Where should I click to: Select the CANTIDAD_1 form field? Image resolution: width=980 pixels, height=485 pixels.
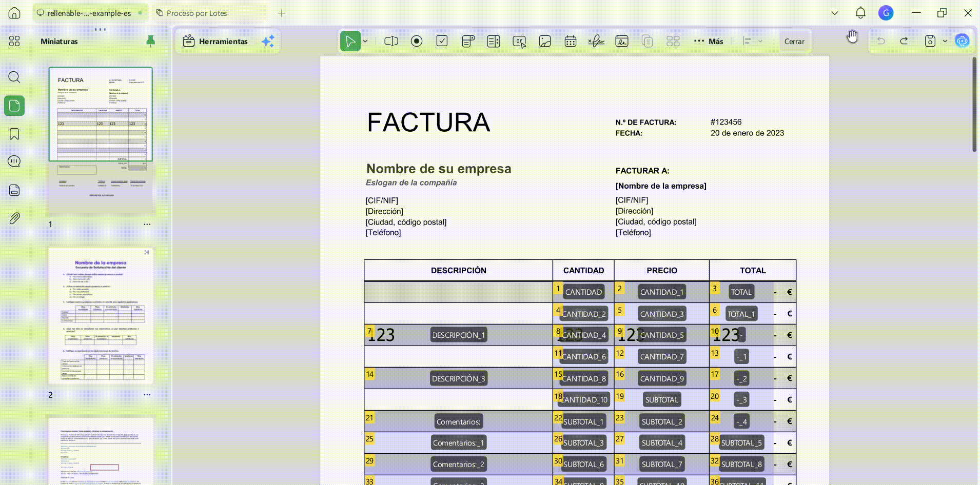coord(662,292)
